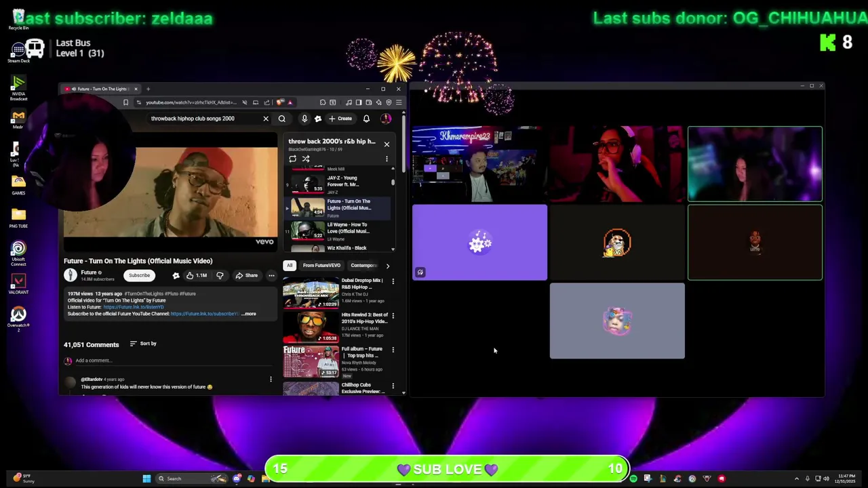This screenshot has height=488, width=868.
Task: Open the Hits Rewind 3 video thumbnail
Action: [x=311, y=327]
